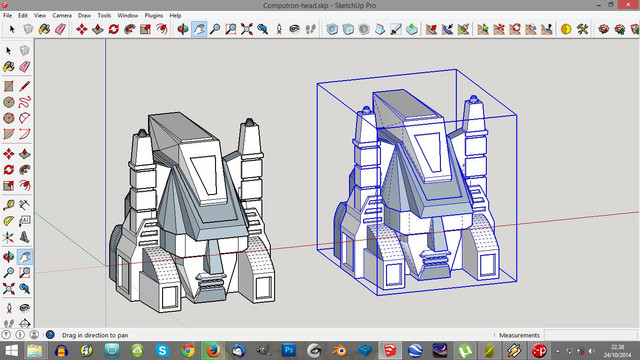Select the Tape Measure tool
Image resolution: width=640 pixels, height=360 pixels.
click(x=9, y=205)
